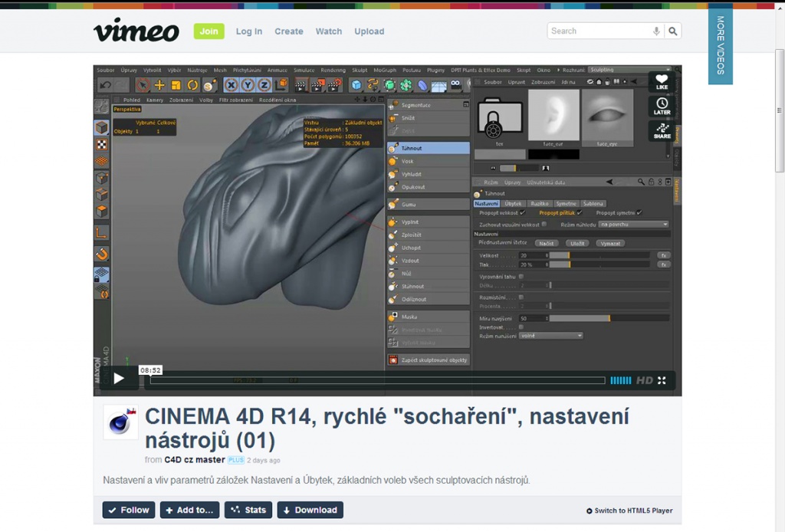The height and width of the screenshot is (532, 785).
Task: Click the Search input field
Action: click(599, 31)
